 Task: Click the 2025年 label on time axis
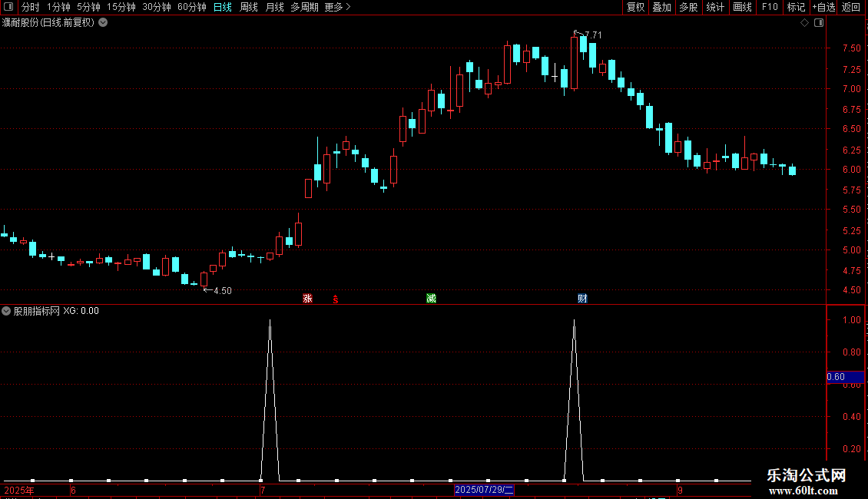[19, 490]
